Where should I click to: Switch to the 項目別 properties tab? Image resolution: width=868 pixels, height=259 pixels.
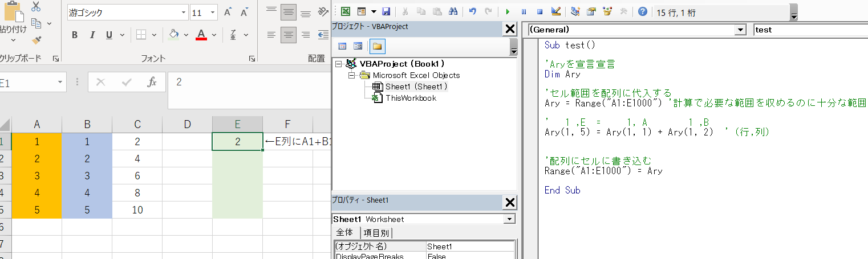(x=376, y=233)
